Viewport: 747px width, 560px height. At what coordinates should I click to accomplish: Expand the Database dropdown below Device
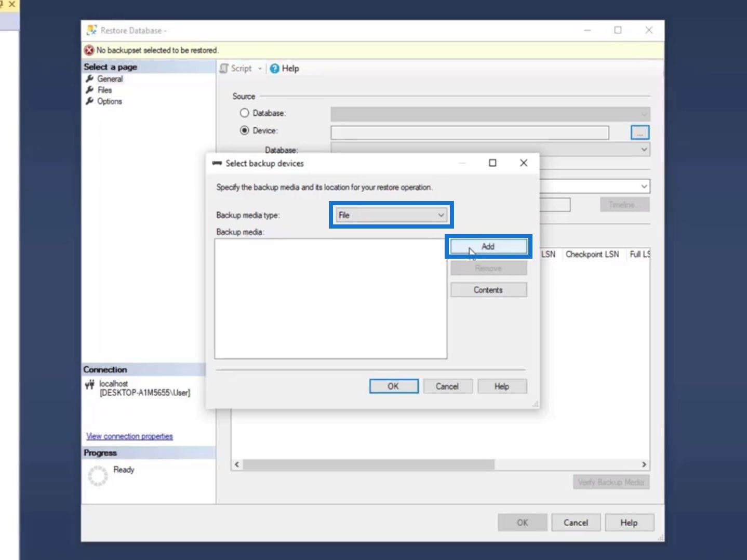(x=644, y=150)
